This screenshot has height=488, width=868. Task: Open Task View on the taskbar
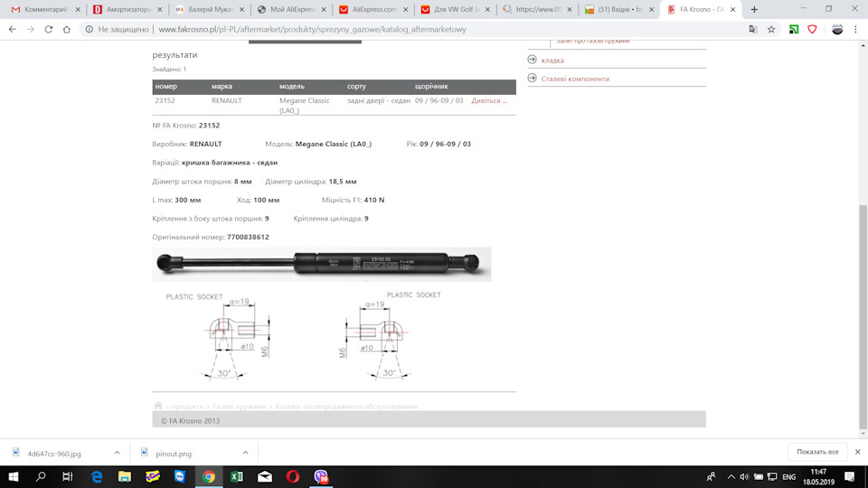click(x=68, y=476)
